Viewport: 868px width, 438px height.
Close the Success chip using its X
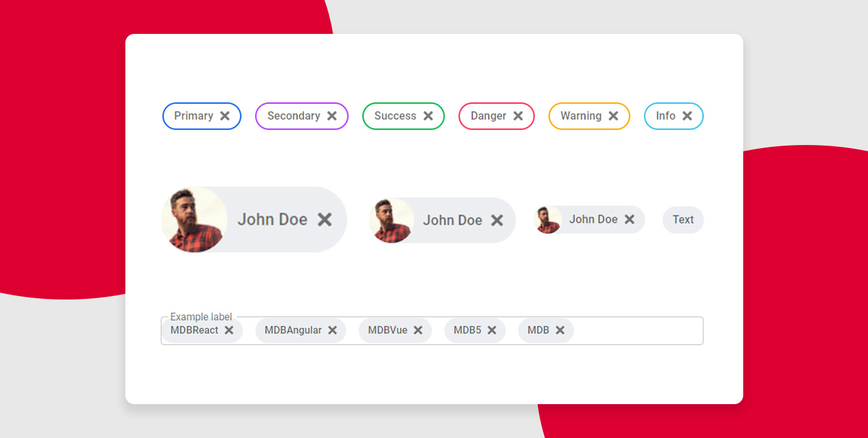pos(428,116)
